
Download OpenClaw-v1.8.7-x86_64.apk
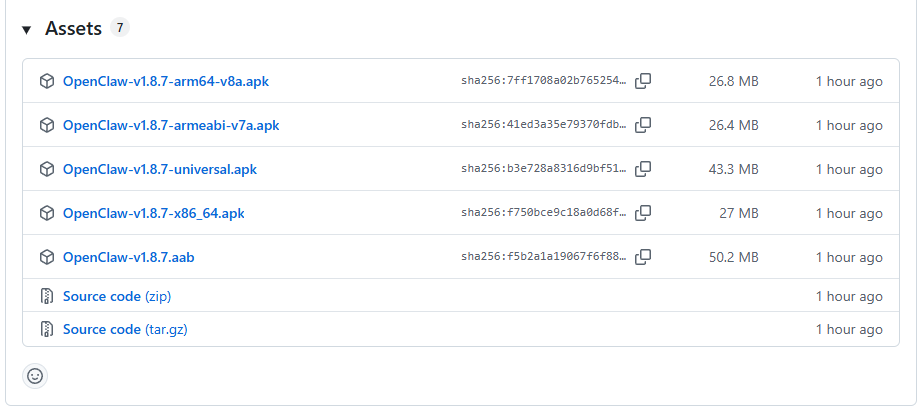(153, 213)
